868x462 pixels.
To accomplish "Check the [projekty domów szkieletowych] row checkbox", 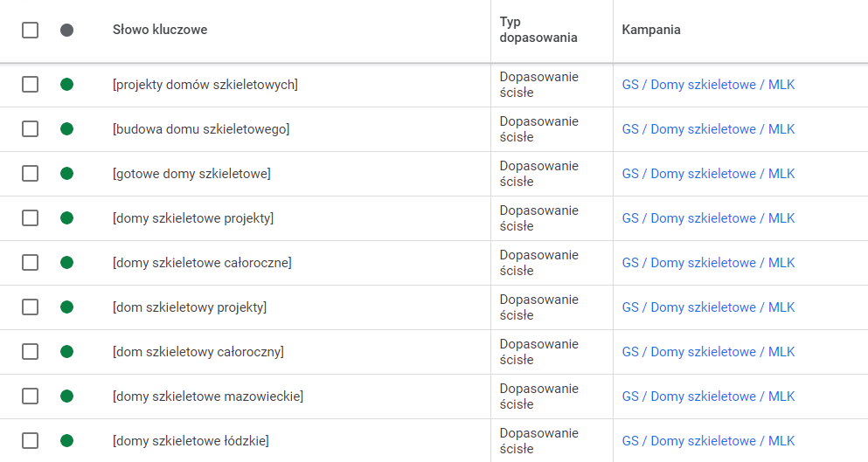I will click(x=31, y=85).
